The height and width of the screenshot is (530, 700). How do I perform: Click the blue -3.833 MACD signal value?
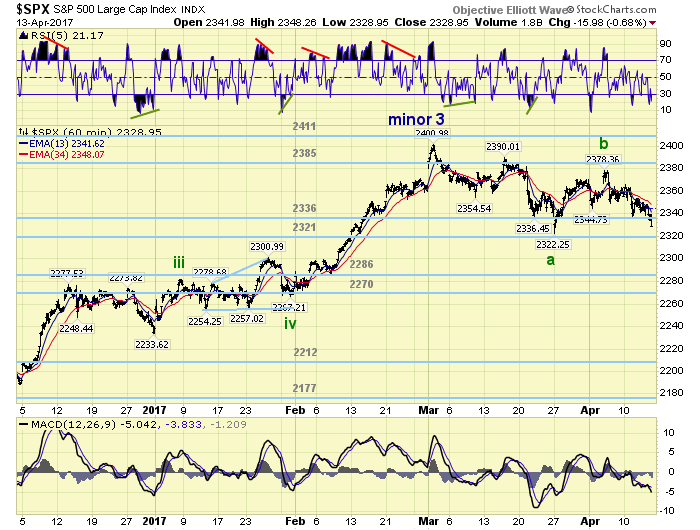(x=183, y=425)
